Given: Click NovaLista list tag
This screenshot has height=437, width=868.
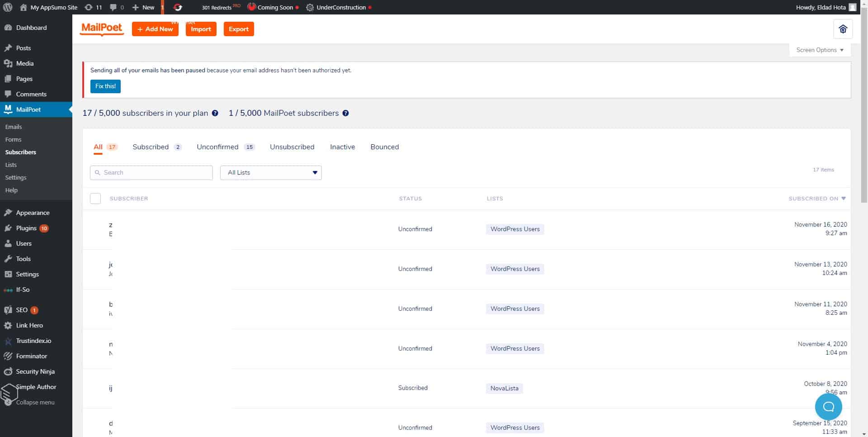Looking at the screenshot, I should (x=505, y=388).
